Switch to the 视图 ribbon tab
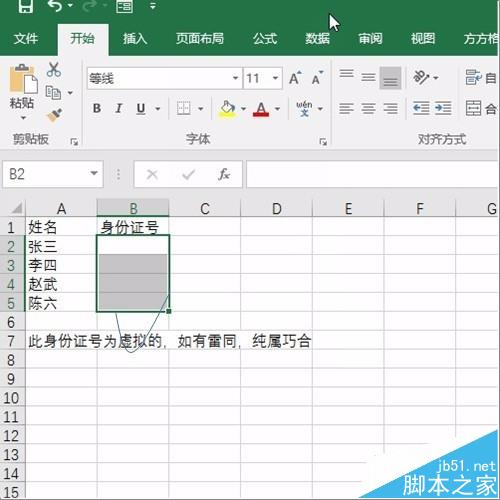Screen dimensions: 500x500 click(x=423, y=39)
